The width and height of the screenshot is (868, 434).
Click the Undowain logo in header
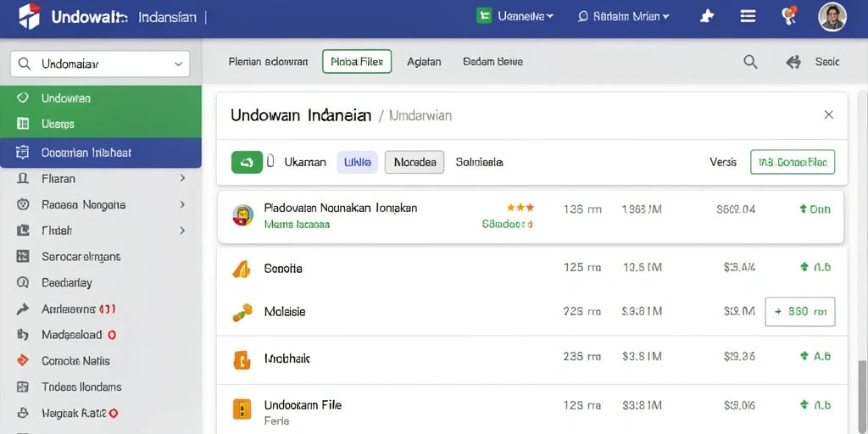coord(30,16)
